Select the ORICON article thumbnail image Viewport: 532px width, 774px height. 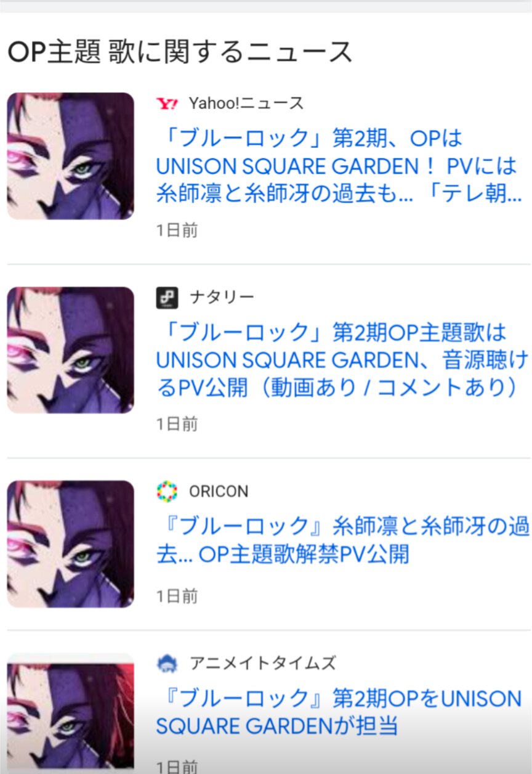tap(70, 544)
